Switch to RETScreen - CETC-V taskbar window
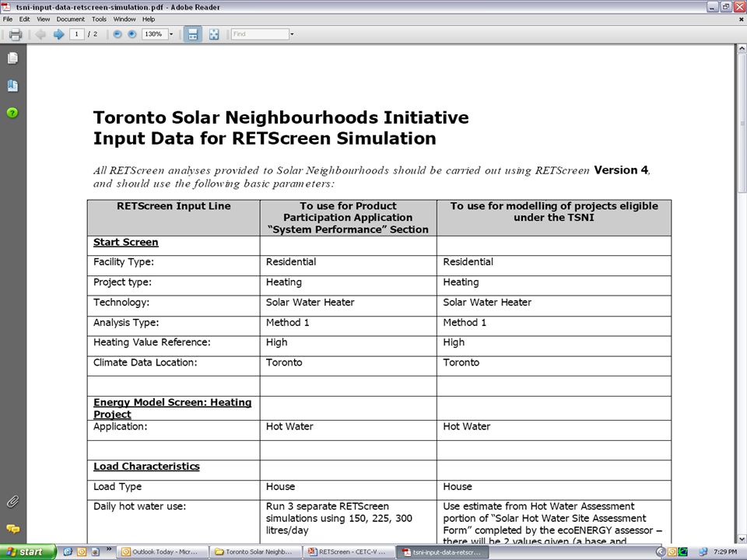 click(349, 552)
